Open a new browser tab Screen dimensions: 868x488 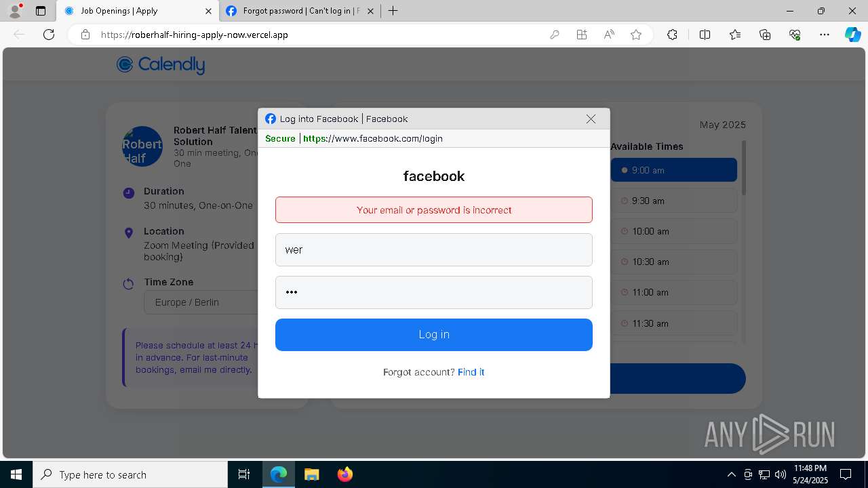tap(393, 11)
